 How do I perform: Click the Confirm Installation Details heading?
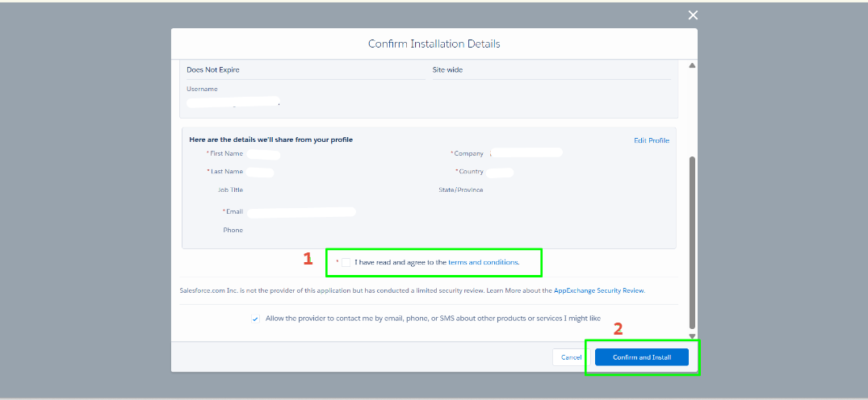click(x=434, y=44)
